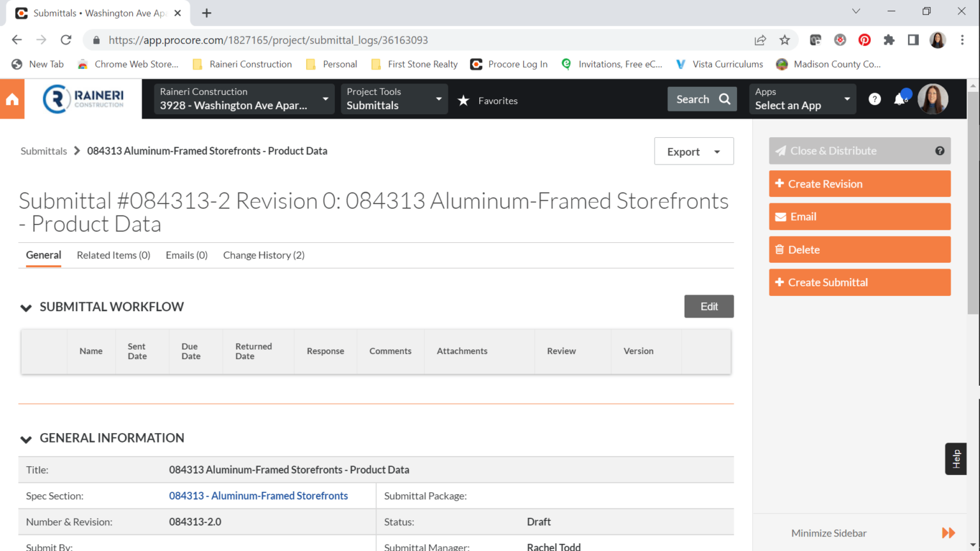Open the Select an App dropdown
The width and height of the screenshot is (980, 551).
pyautogui.click(x=803, y=99)
